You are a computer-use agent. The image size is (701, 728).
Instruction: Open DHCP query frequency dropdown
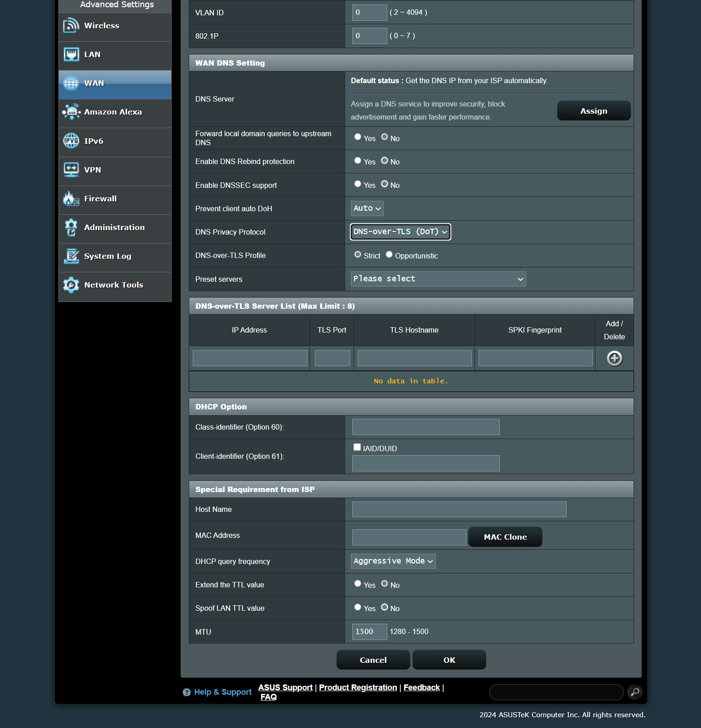pyautogui.click(x=393, y=561)
